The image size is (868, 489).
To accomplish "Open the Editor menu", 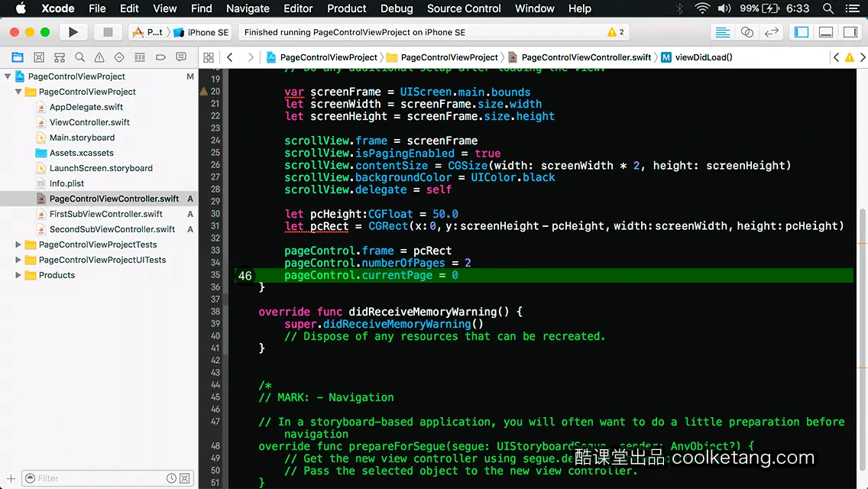I will click(x=298, y=8).
